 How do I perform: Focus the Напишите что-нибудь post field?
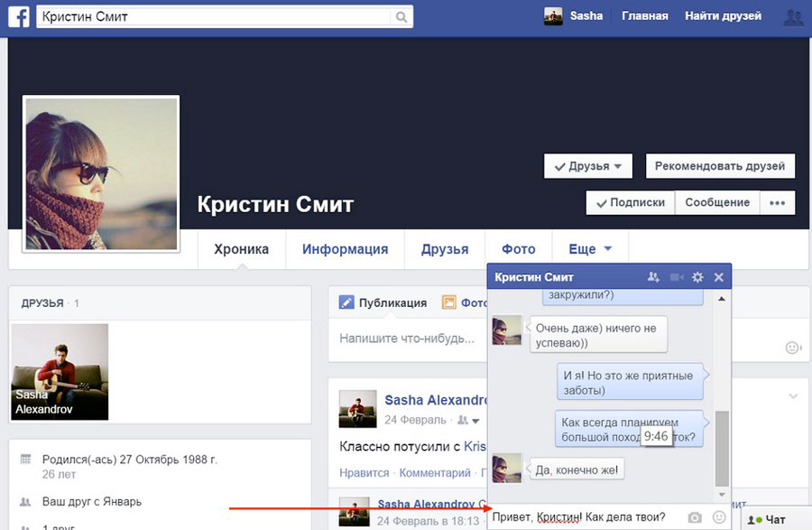(407, 339)
